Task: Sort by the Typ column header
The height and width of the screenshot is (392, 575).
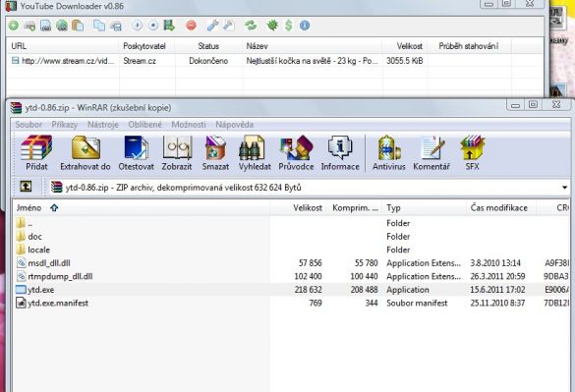Action: [425, 208]
